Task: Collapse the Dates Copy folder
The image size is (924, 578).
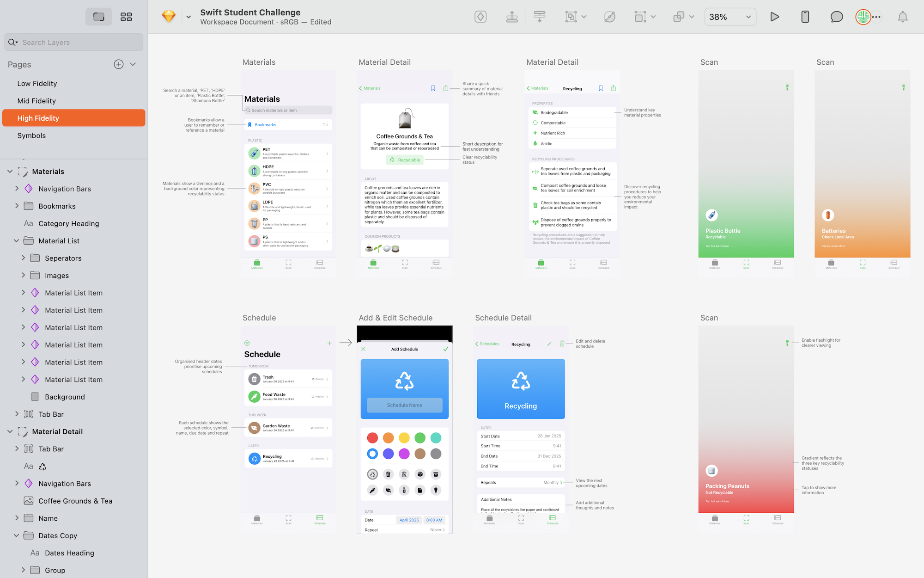Action: pos(17,535)
